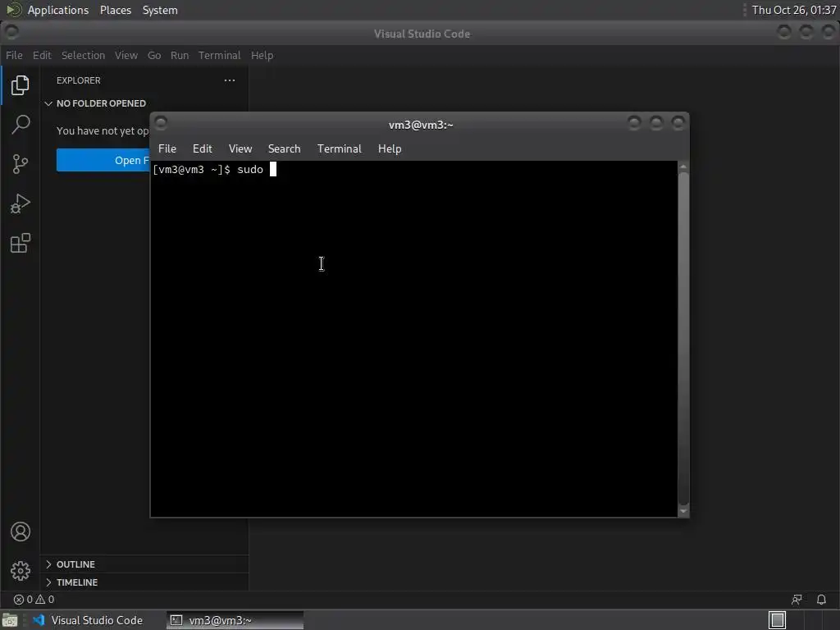Click the terminal scrollbar down arrow
The image size is (840, 630).
(683, 511)
